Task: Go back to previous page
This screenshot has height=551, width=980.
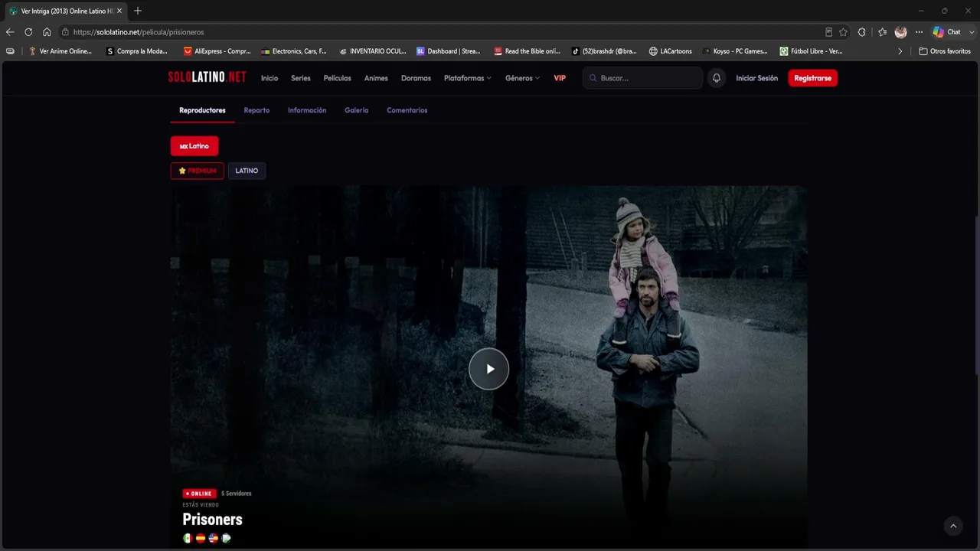Action: (10, 32)
